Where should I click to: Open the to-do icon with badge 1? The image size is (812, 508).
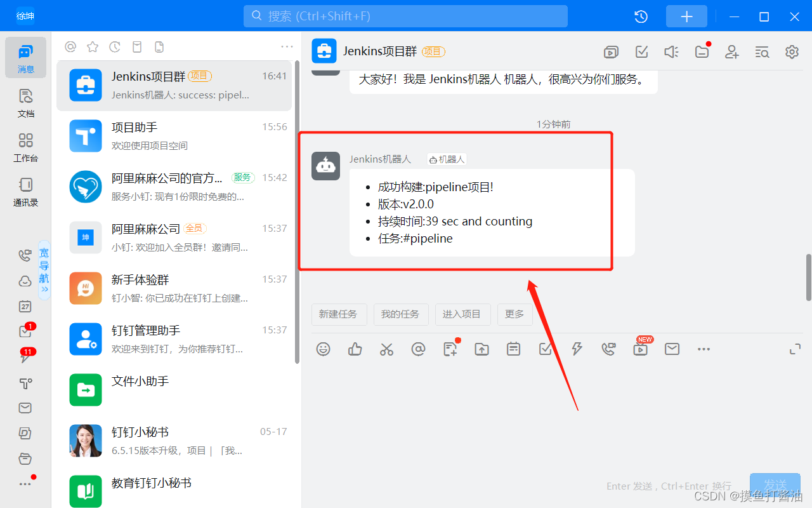[x=25, y=331]
